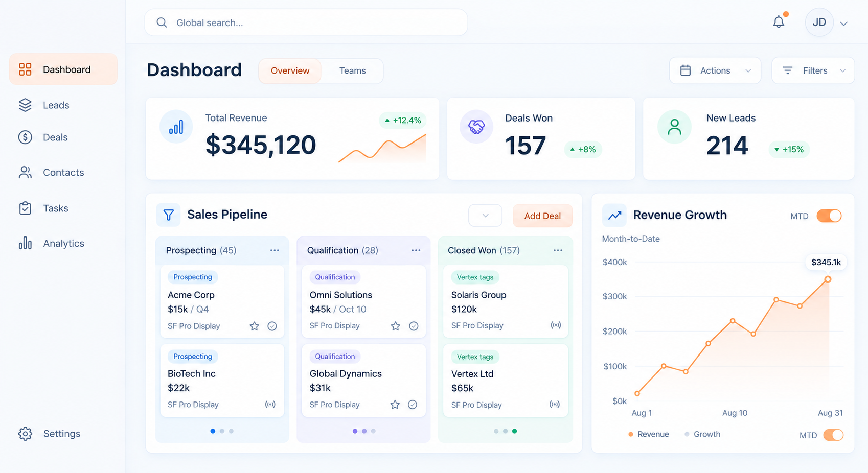The height and width of the screenshot is (473, 868).
Task: Click the New Leads person icon
Action: point(674,127)
